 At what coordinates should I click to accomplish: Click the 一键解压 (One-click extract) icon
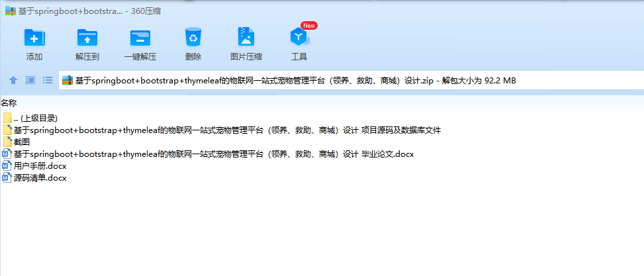coord(140,37)
